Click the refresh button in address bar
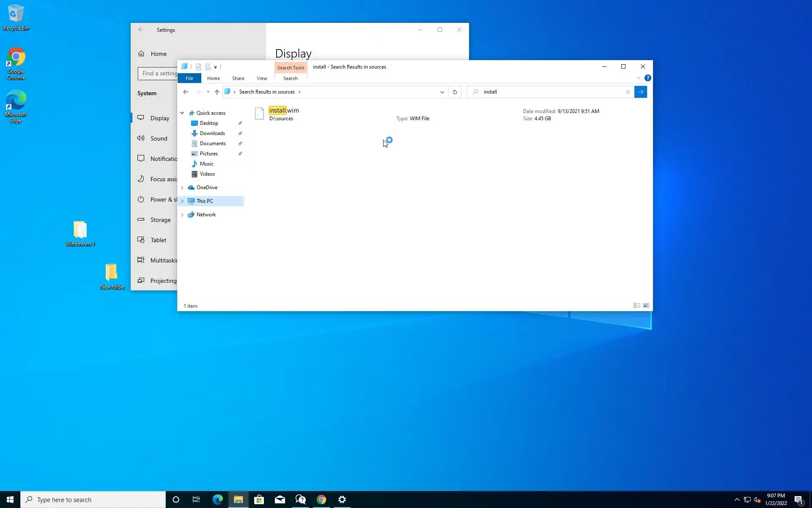The width and height of the screenshot is (812, 508). (455, 92)
